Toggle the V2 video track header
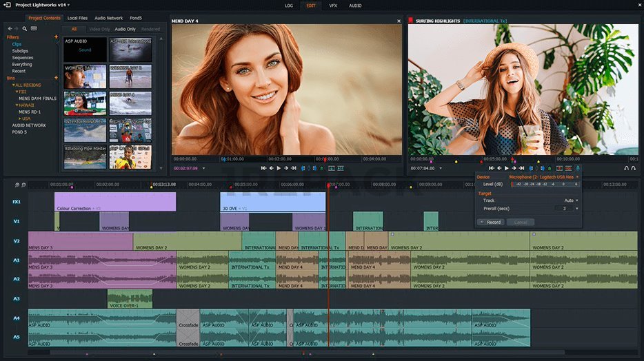 16,241
